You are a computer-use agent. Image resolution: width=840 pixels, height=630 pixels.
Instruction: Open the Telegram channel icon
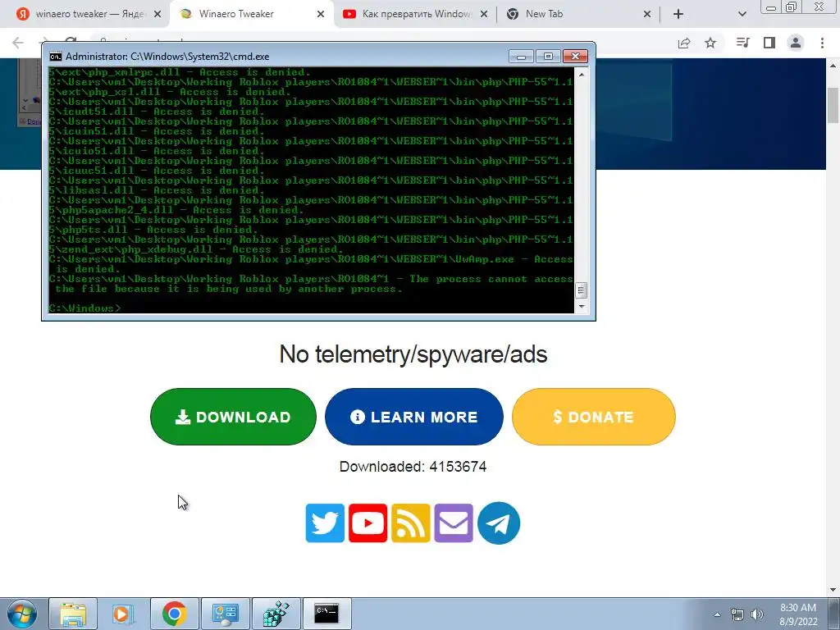(499, 523)
